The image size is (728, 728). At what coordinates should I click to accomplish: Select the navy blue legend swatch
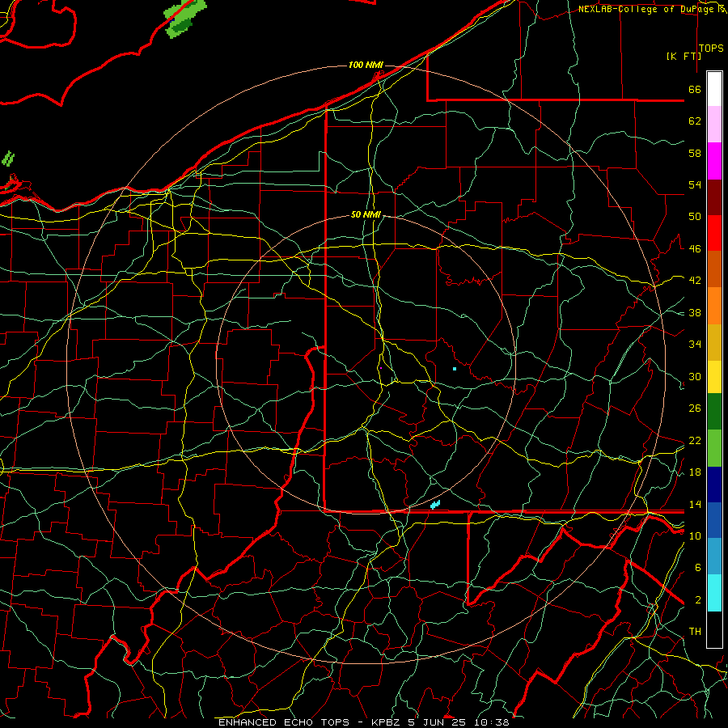click(x=714, y=485)
